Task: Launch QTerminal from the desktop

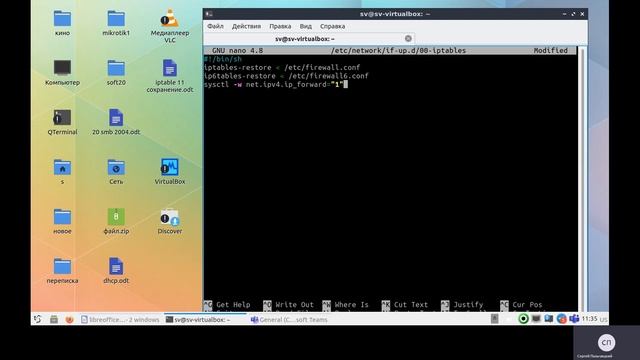Action: click(x=62, y=118)
